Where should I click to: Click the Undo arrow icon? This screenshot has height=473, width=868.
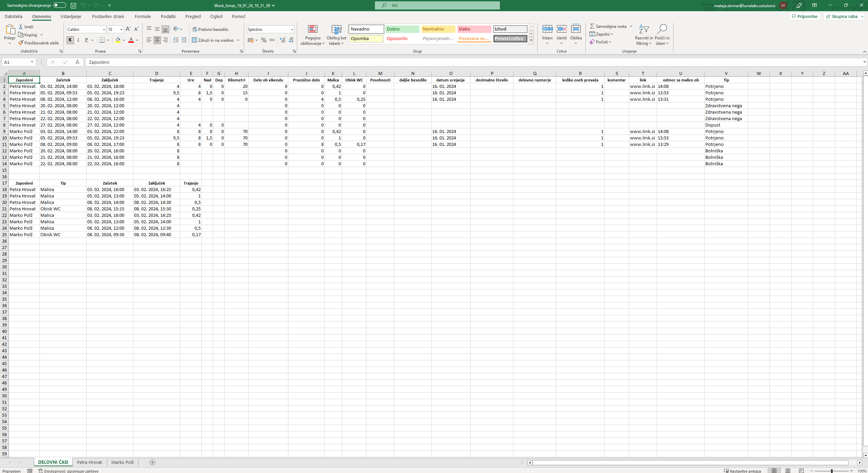pyautogui.click(x=83, y=5)
